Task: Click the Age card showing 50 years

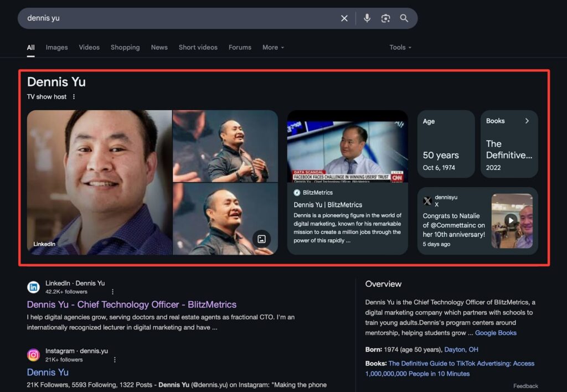Action: coord(446,144)
